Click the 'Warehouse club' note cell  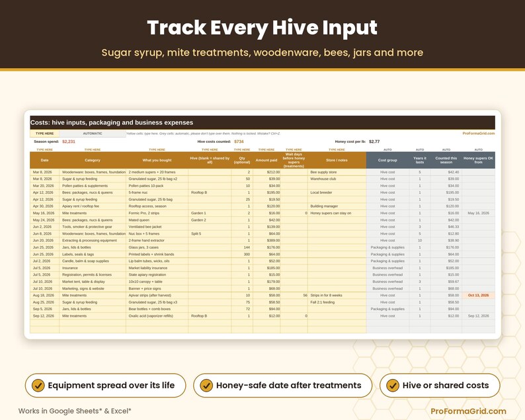(x=337, y=179)
